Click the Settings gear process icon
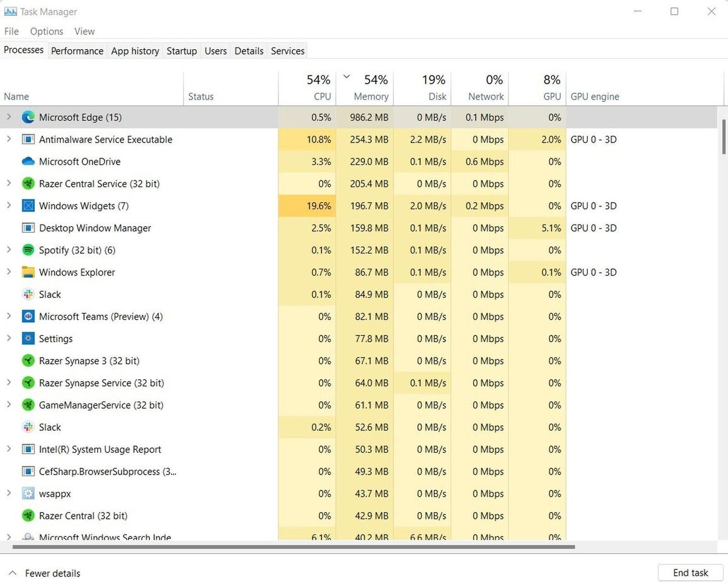The image size is (728, 588). point(28,339)
